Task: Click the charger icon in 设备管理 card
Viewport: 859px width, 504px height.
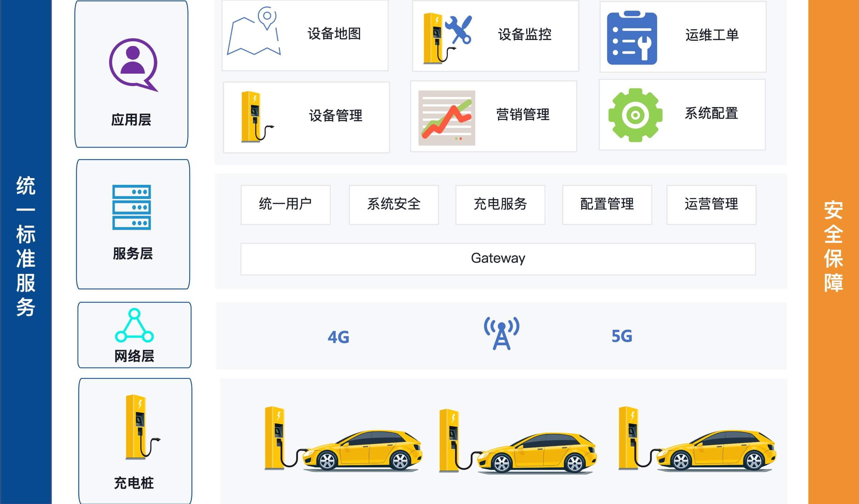Action: pos(257,117)
